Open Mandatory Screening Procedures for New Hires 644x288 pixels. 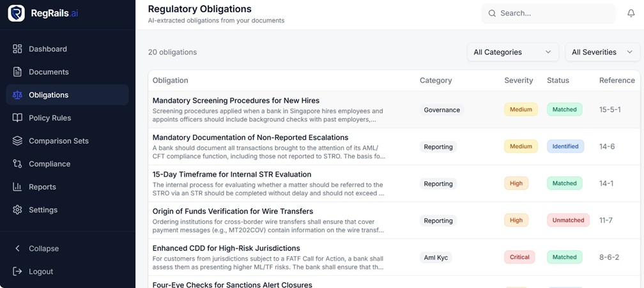(x=236, y=100)
